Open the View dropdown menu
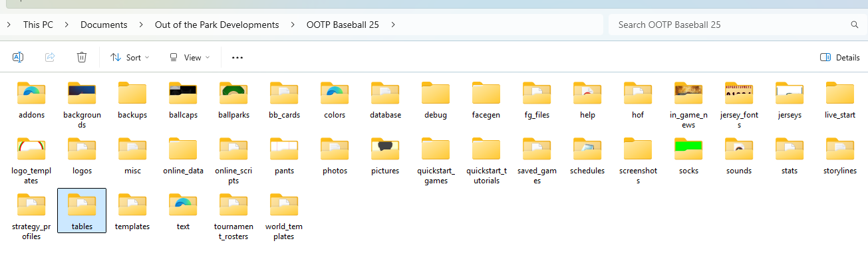 coord(190,57)
